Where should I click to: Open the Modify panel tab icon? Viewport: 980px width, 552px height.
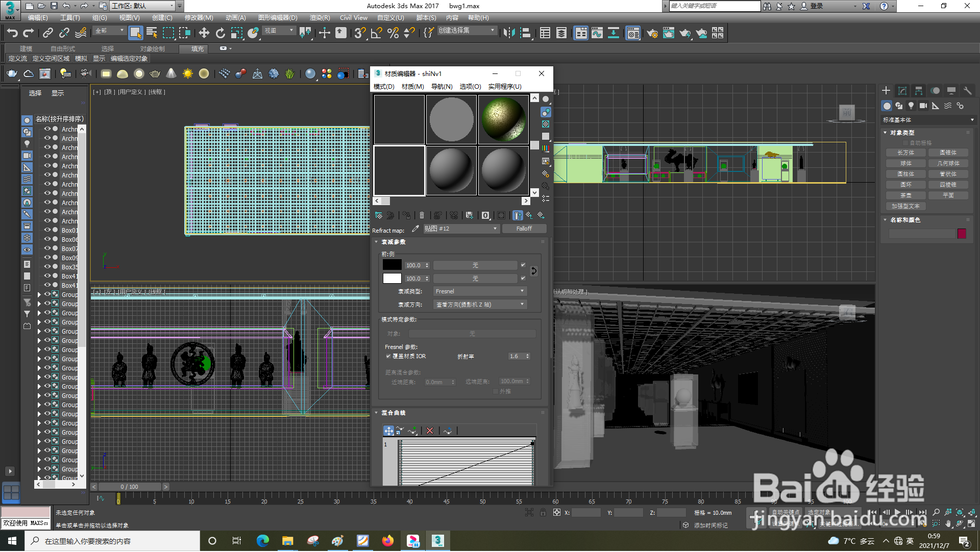click(902, 91)
